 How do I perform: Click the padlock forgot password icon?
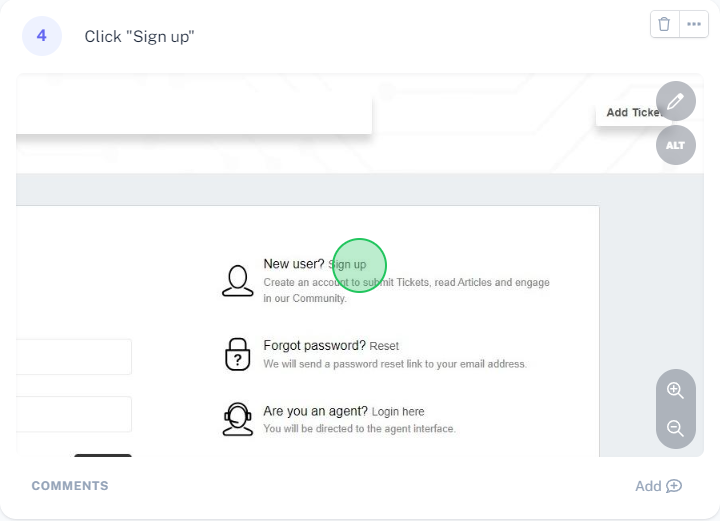237,354
